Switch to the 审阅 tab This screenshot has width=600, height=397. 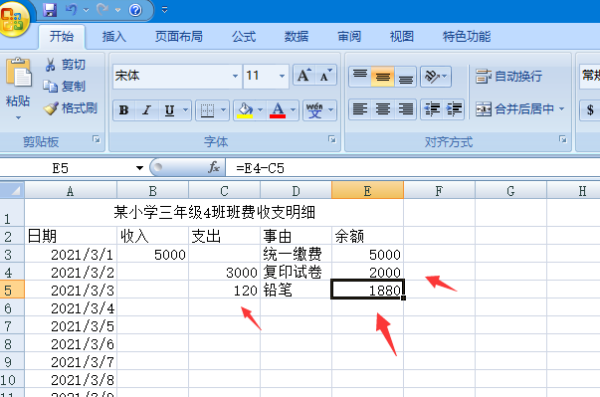pyautogui.click(x=349, y=37)
